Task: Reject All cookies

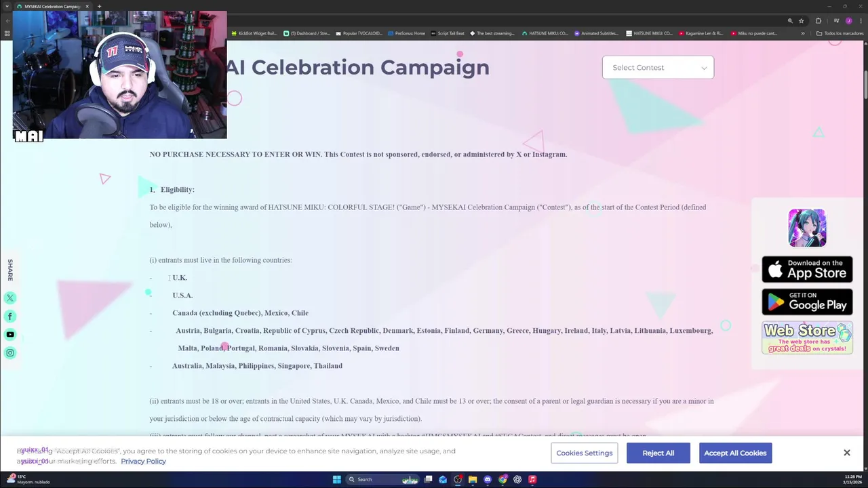Action: coord(658,453)
